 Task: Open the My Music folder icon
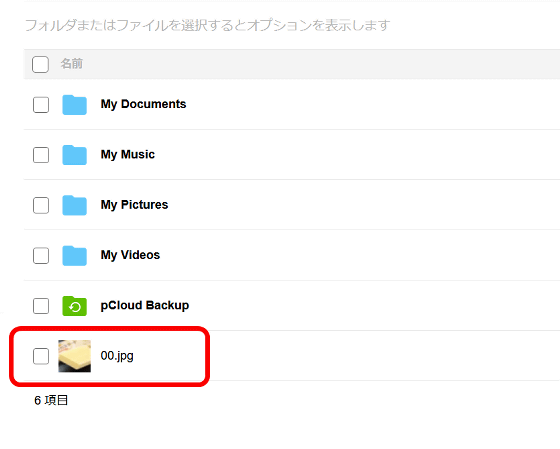coord(74,155)
